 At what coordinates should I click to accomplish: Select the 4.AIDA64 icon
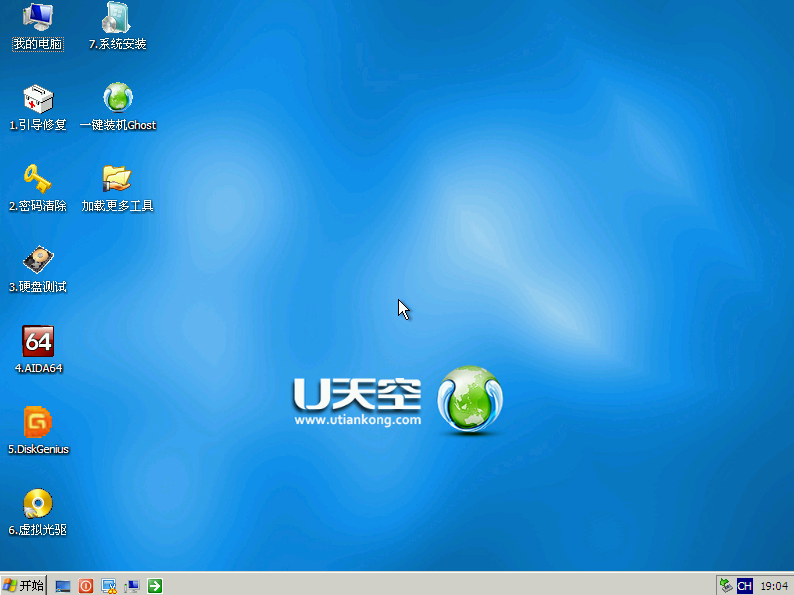point(38,341)
